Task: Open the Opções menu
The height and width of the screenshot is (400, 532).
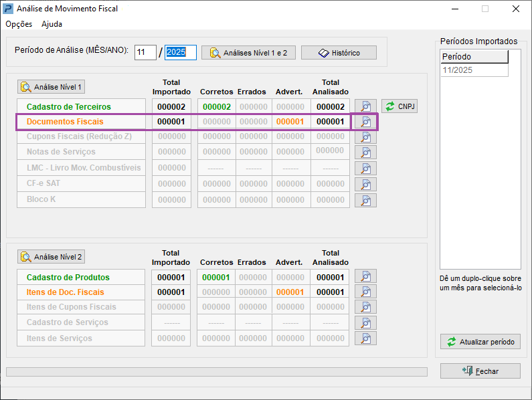Action: tap(19, 24)
